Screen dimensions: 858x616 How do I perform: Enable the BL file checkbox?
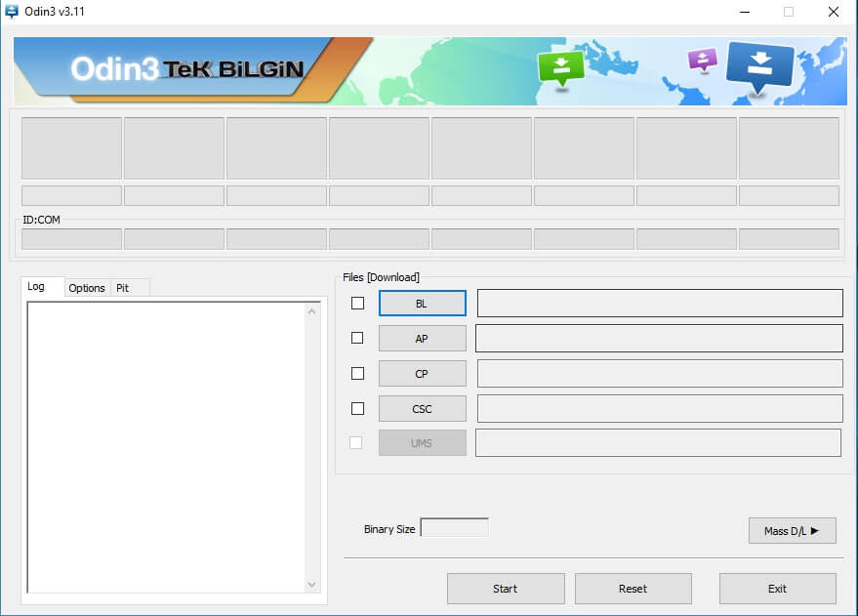coord(357,303)
